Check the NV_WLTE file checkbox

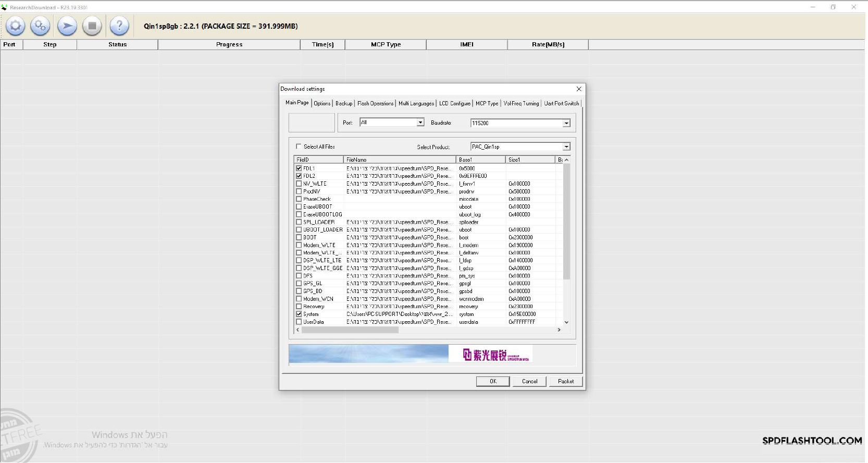coord(299,184)
